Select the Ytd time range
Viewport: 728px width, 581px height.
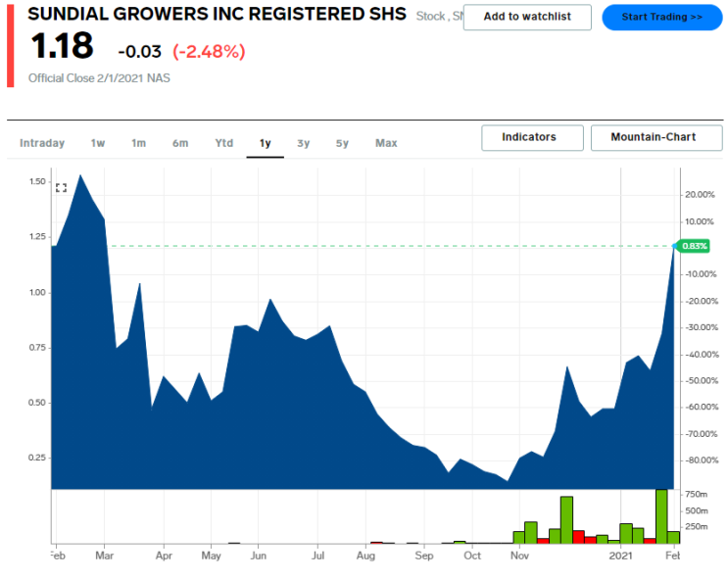[x=224, y=143]
